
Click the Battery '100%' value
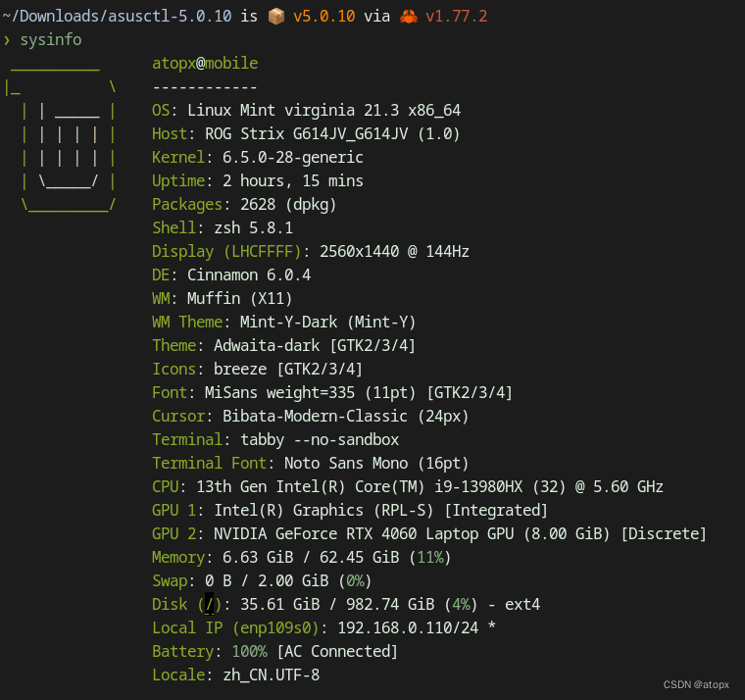coord(249,652)
